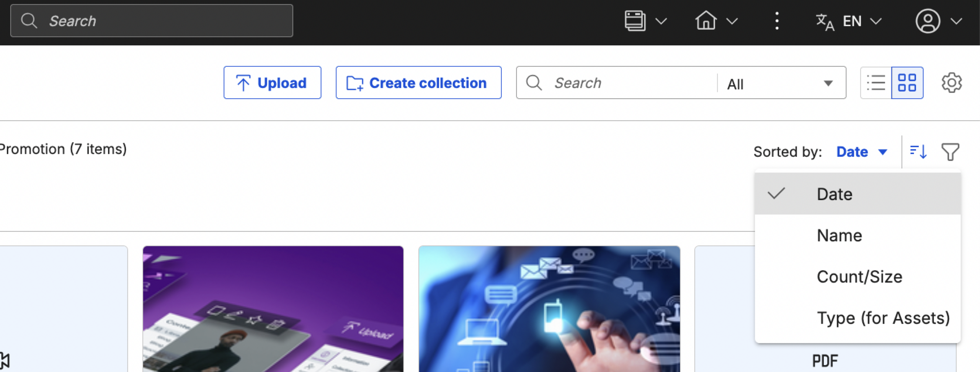
Task: Open the more options kebab menu
Action: tap(777, 21)
